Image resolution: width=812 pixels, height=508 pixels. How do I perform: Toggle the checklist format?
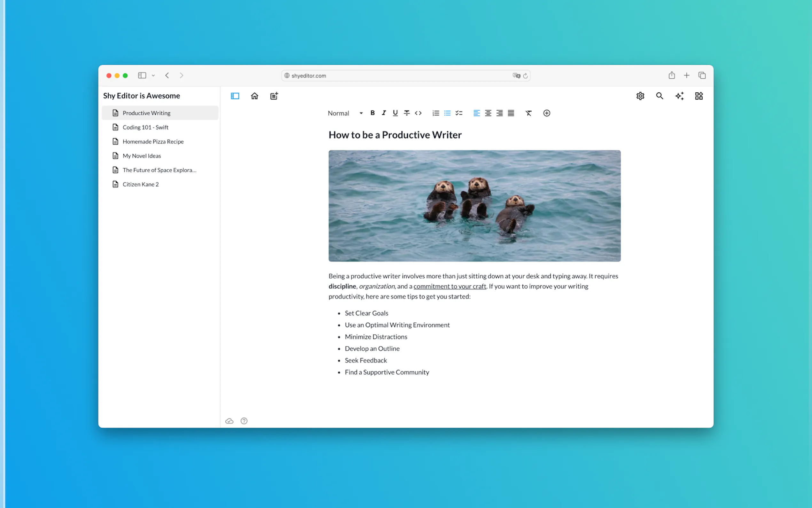459,113
